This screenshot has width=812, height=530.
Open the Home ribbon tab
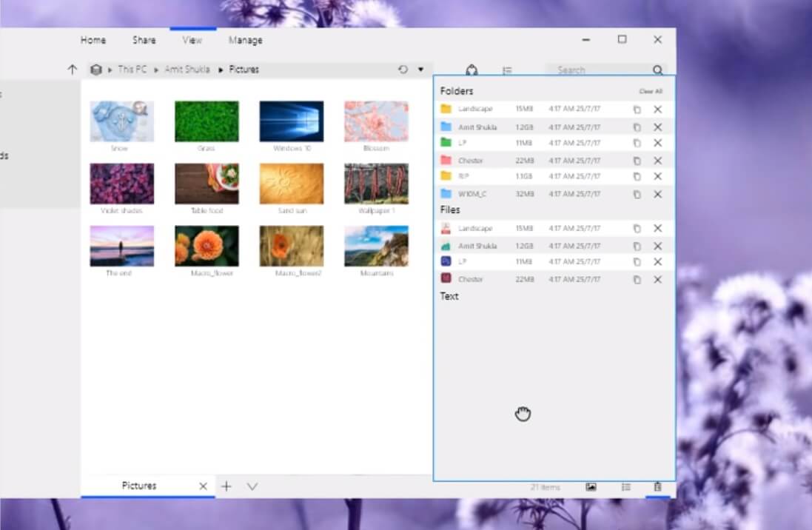click(93, 40)
